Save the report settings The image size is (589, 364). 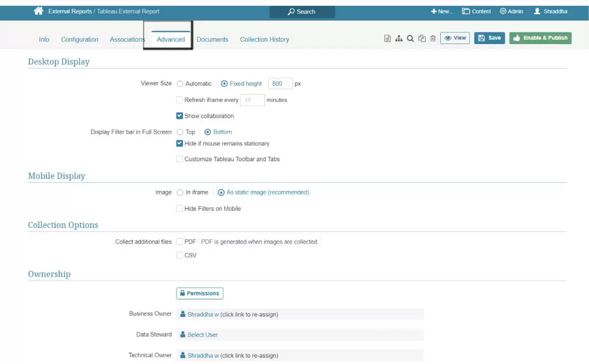pos(489,38)
